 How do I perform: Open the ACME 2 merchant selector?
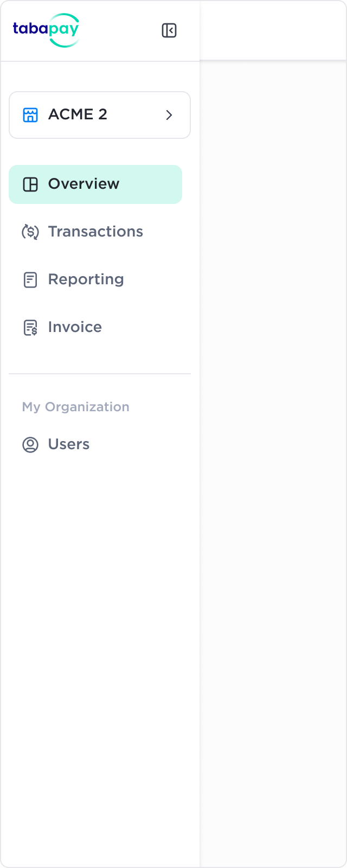click(100, 115)
